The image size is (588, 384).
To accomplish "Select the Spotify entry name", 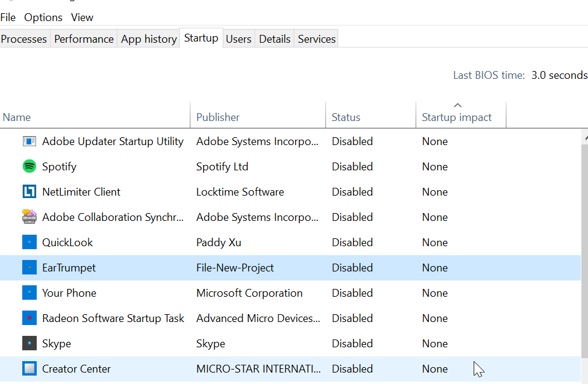I will click(x=59, y=167).
